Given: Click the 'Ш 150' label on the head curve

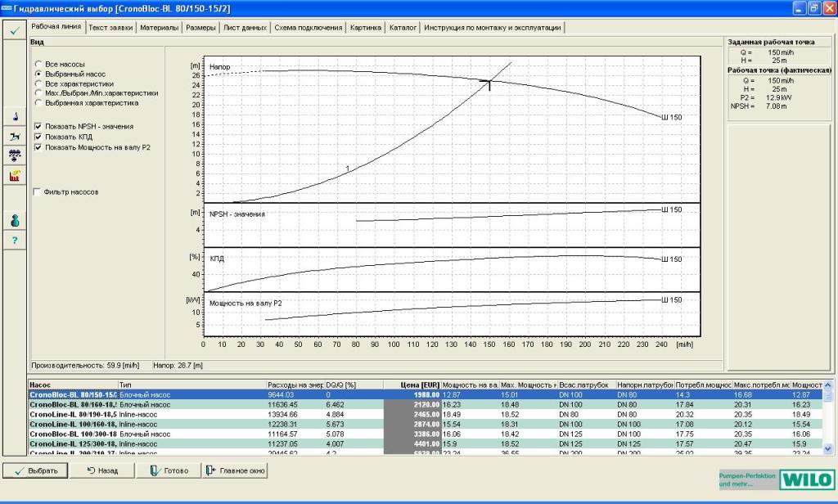Looking at the screenshot, I should [671, 117].
